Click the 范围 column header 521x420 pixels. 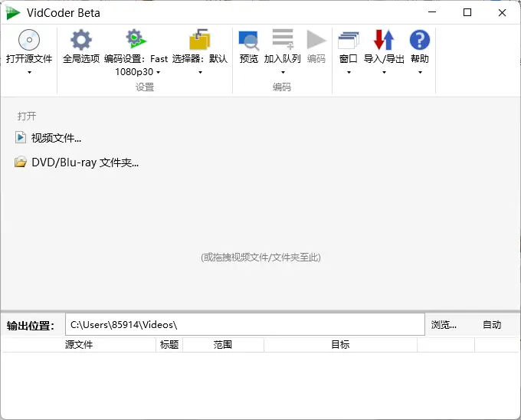(223, 345)
